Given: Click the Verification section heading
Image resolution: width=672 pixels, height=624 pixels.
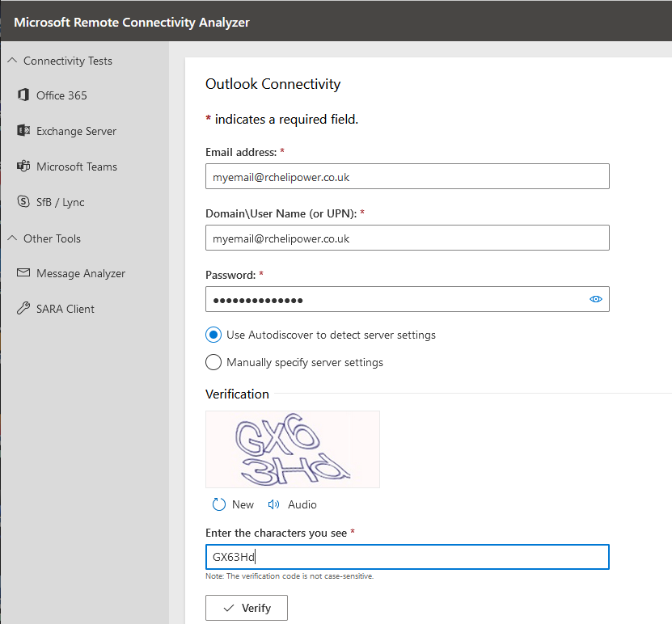Looking at the screenshot, I should (x=237, y=394).
